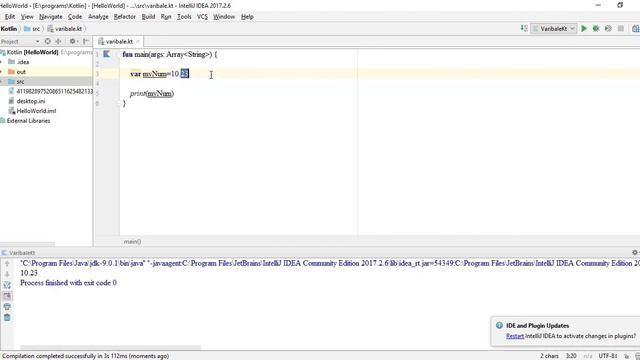The width and height of the screenshot is (640, 360).
Task: Click down-arrow icon in Run console sidebar
Action: pos(7,274)
